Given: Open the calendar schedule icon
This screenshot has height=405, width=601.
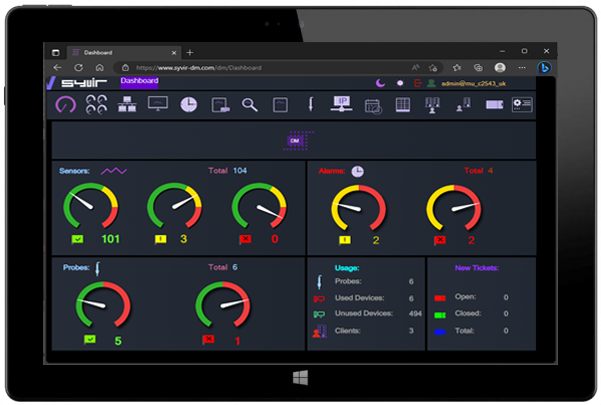Looking at the screenshot, I should [373, 106].
